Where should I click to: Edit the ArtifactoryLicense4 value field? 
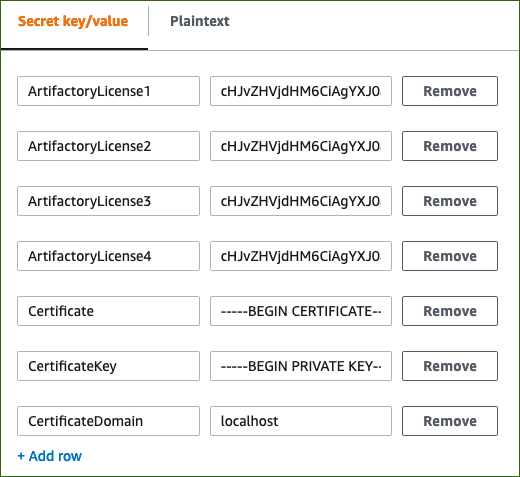point(301,256)
